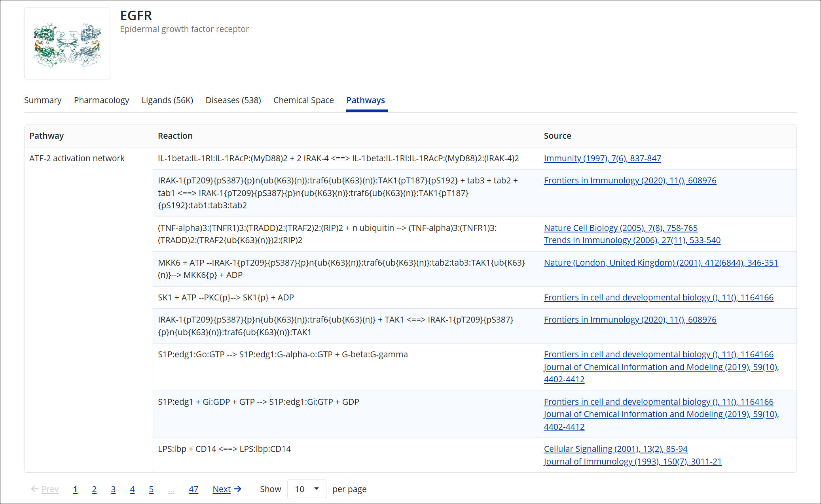Click the LPS:lbp + CD14 reaction text

click(x=224, y=449)
